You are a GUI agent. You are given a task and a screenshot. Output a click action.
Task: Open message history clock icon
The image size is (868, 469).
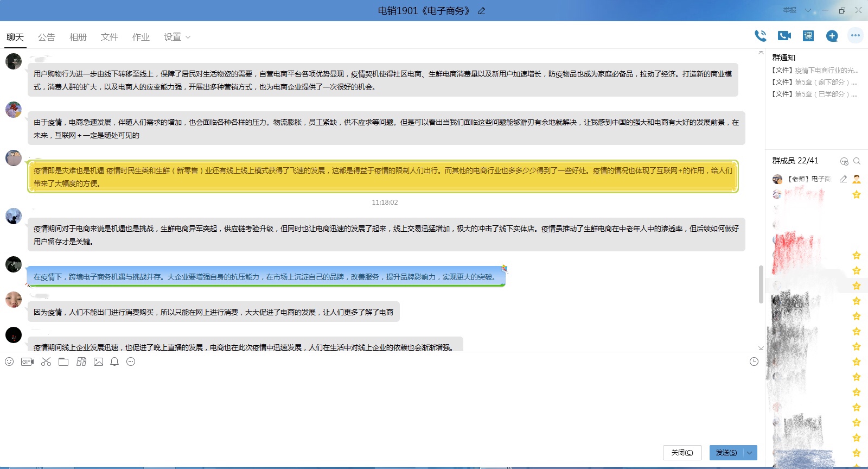[x=754, y=362]
